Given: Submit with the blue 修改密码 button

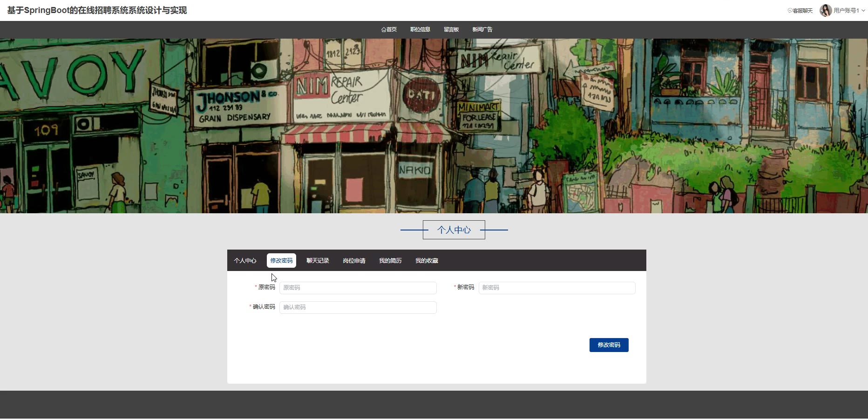Looking at the screenshot, I should [x=609, y=345].
